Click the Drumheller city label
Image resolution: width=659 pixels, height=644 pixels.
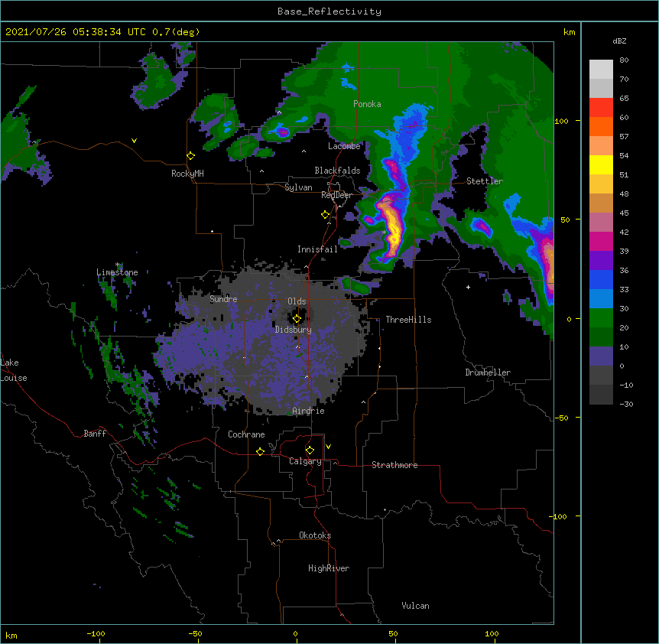tap(488, 372)
